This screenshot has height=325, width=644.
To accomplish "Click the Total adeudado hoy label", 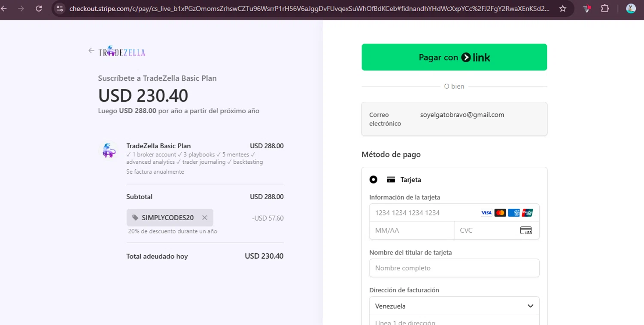I will 157,256.
